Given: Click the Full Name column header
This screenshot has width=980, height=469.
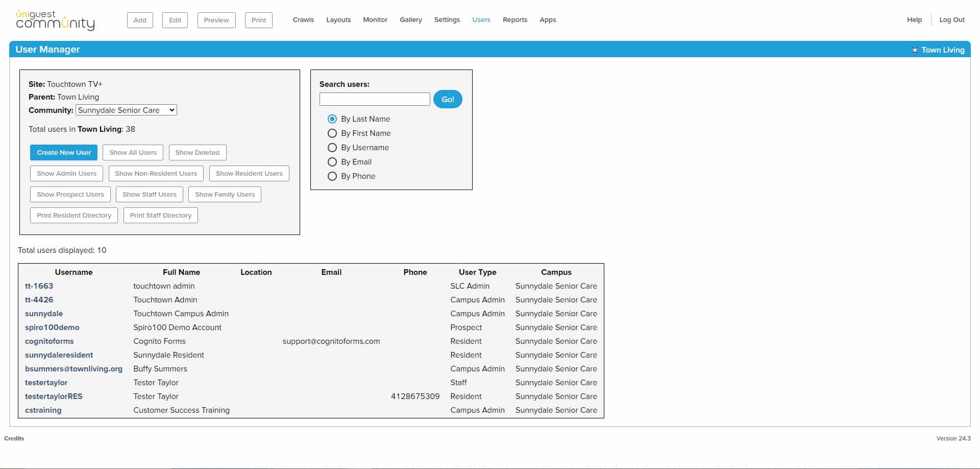Looking at the screenshot, I should click(x=181, y=272).
